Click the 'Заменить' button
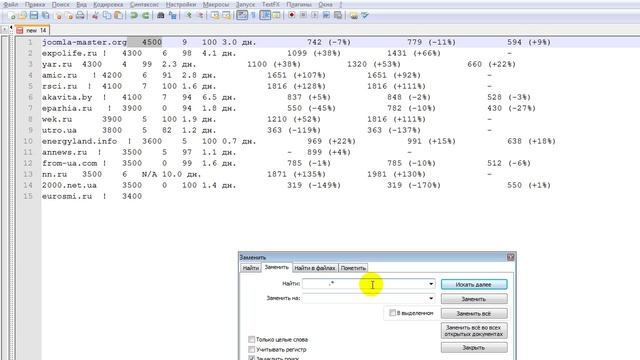 tap(474, 299)
